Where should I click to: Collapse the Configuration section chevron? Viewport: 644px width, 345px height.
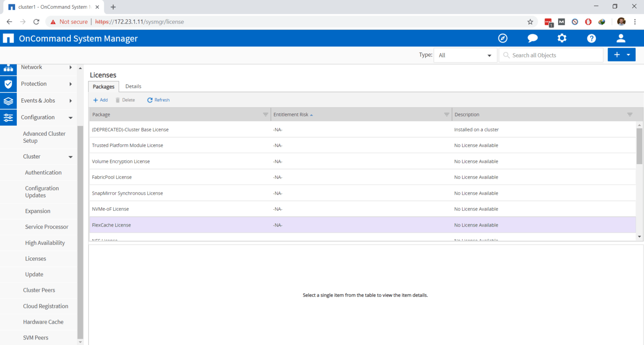click(x=70, y=117)
